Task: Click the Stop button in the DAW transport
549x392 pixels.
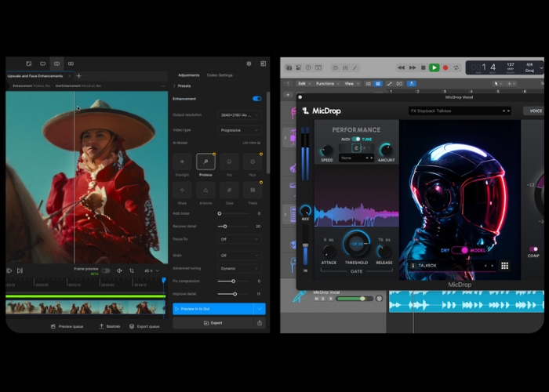Action: coord(423,68)
